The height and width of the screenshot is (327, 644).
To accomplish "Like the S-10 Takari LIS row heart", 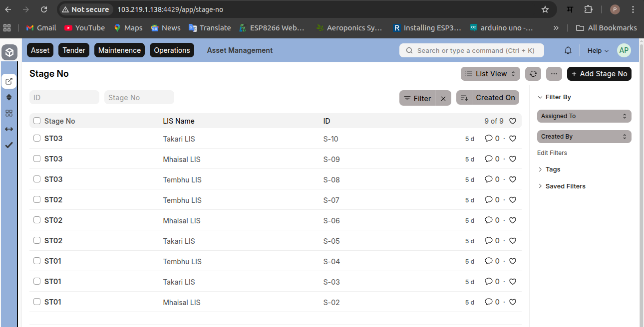I will [512, 139].
